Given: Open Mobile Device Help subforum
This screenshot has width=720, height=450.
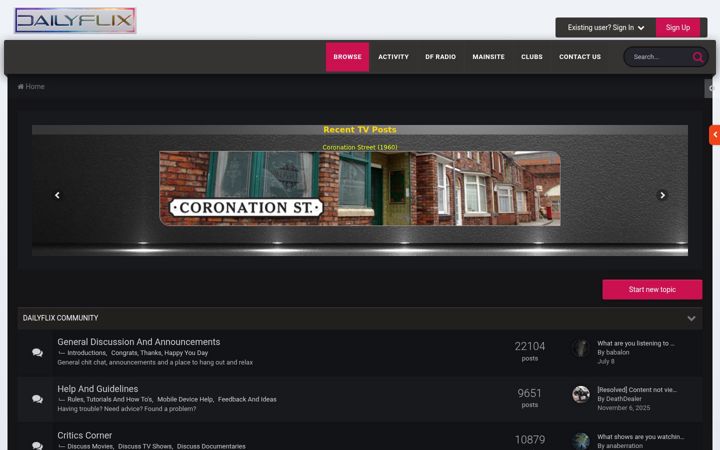Looking at the screenshot, I should [x=185, y=399].
